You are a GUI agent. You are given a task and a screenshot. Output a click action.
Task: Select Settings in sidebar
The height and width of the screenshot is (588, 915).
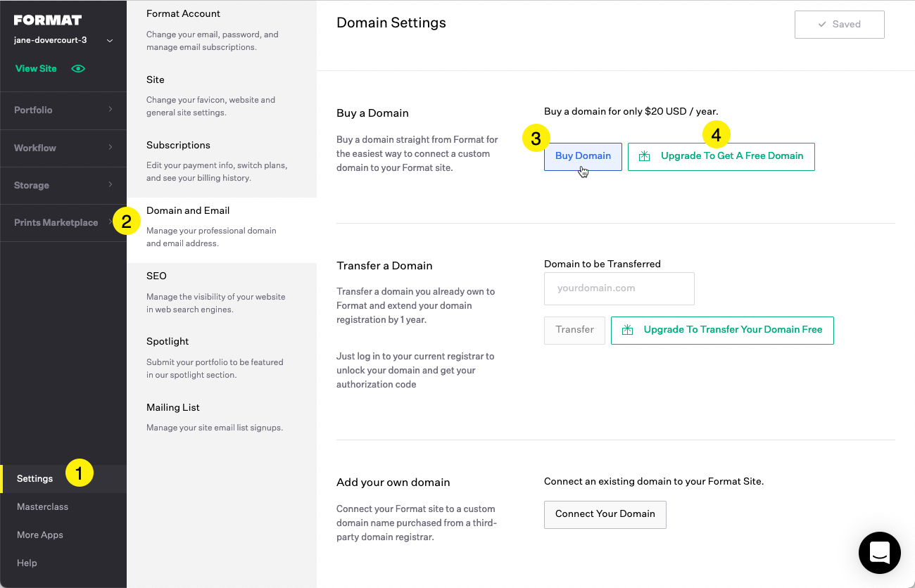pos(63,479)
